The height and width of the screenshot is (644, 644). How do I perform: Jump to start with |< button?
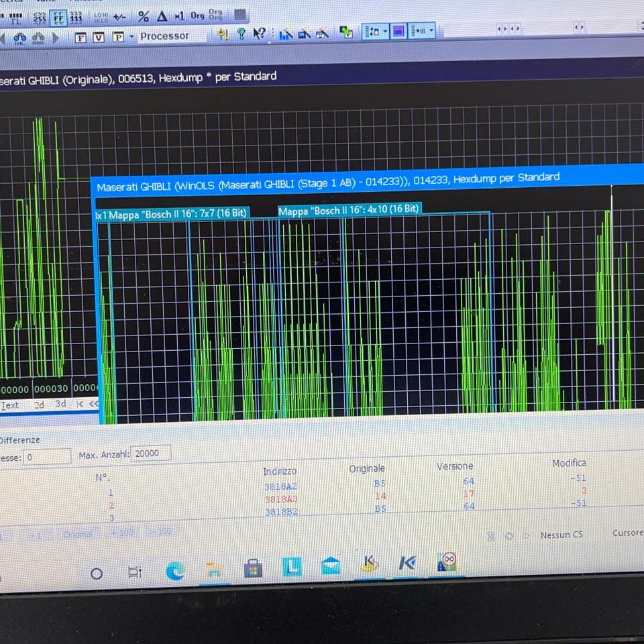(x=80, y=404)
